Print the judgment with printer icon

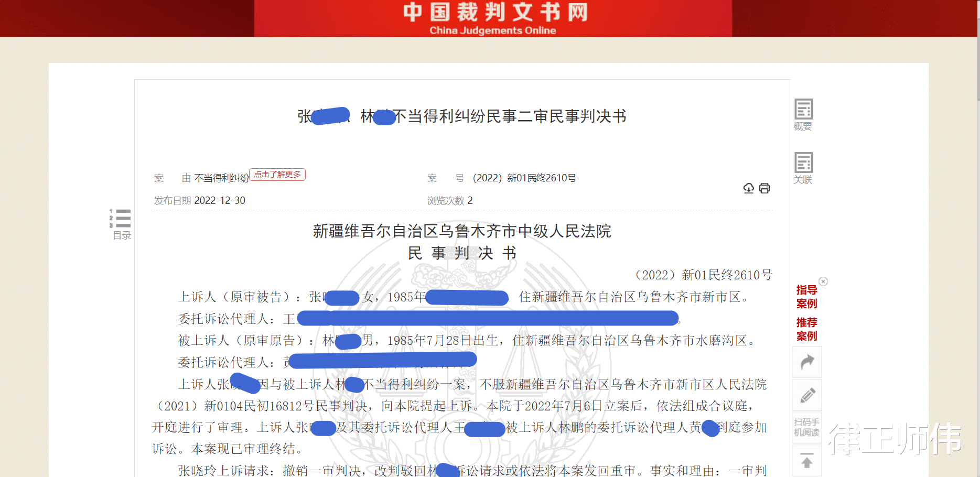click(764, 188)
